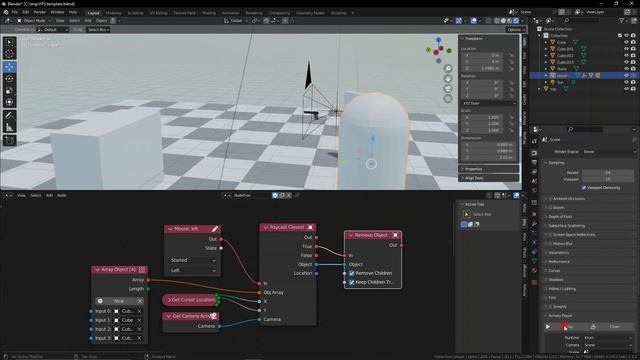Viewport: 640px width, 360px height.
Task: Click the viewport zoom magnifier icon
Action: click(x=448, y=69)
